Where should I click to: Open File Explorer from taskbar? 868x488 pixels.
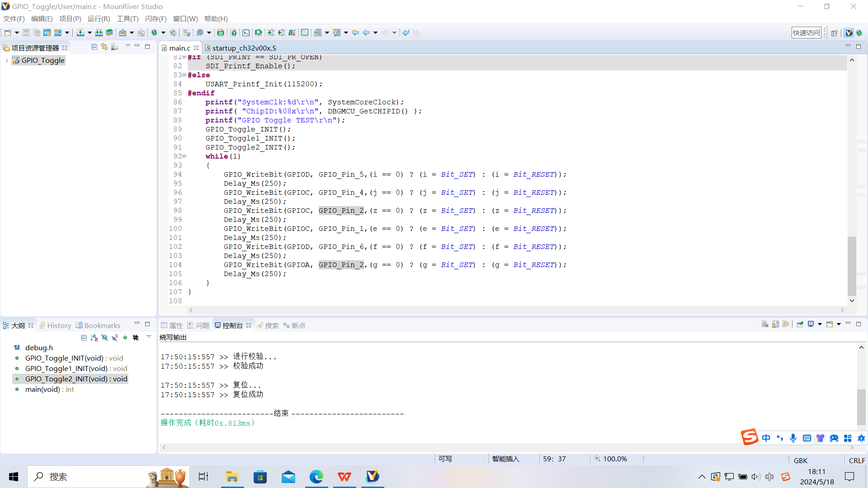[x=232, y=476]
